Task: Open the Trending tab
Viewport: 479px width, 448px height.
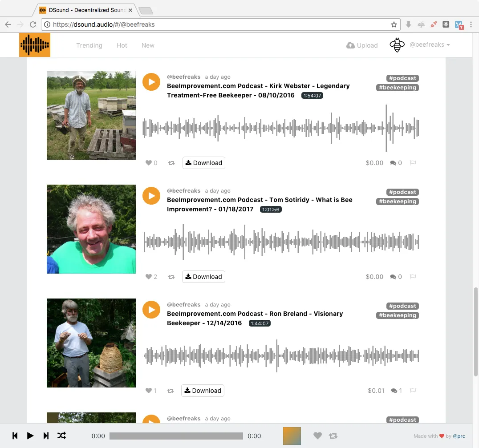Action: click(89, 45)
